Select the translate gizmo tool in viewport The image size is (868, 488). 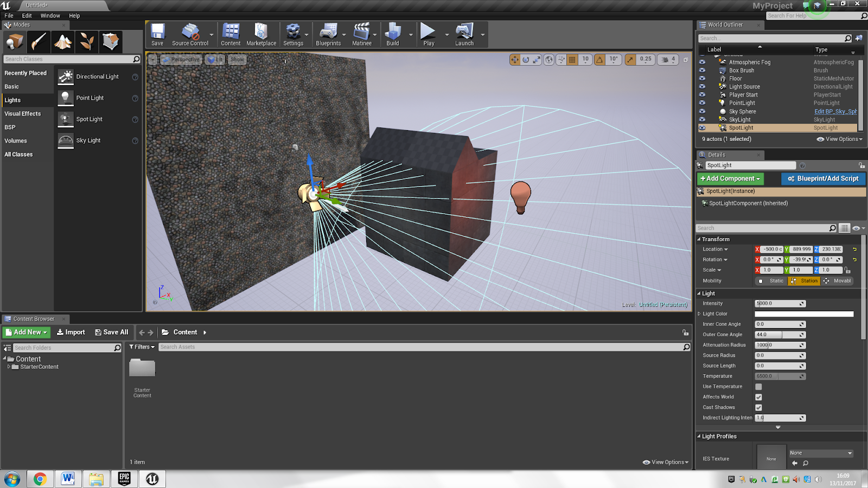[x=515, y=60]
